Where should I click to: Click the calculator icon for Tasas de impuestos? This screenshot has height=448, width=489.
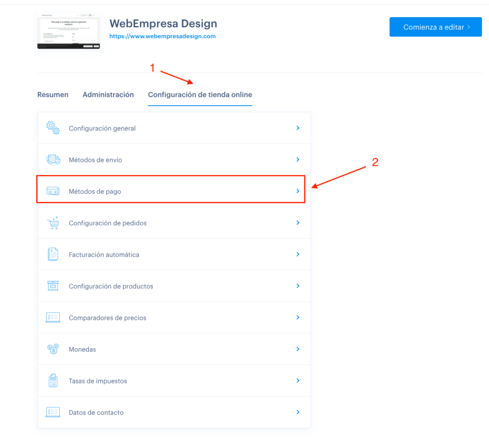53,381
